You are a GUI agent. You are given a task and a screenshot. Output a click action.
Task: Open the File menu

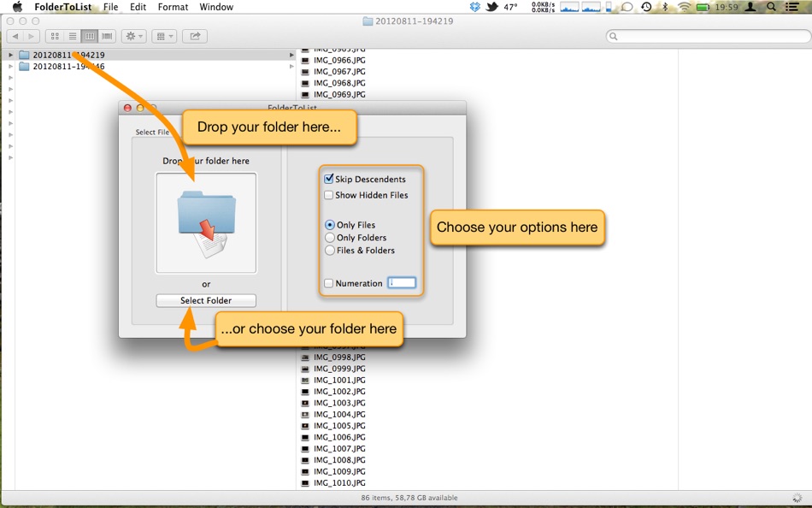point(110,7)
